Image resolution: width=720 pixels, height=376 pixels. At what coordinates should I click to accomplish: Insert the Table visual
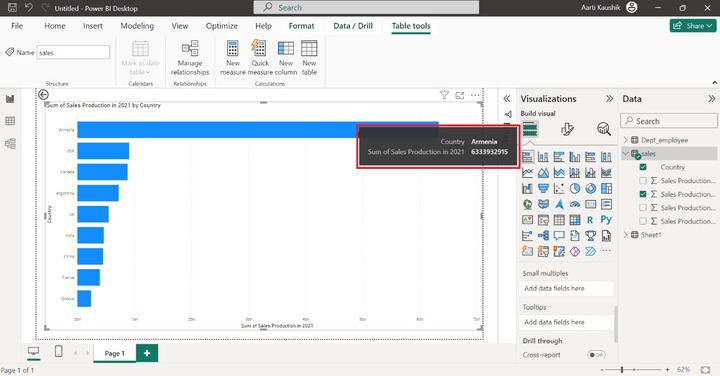(x=559, y=220)
